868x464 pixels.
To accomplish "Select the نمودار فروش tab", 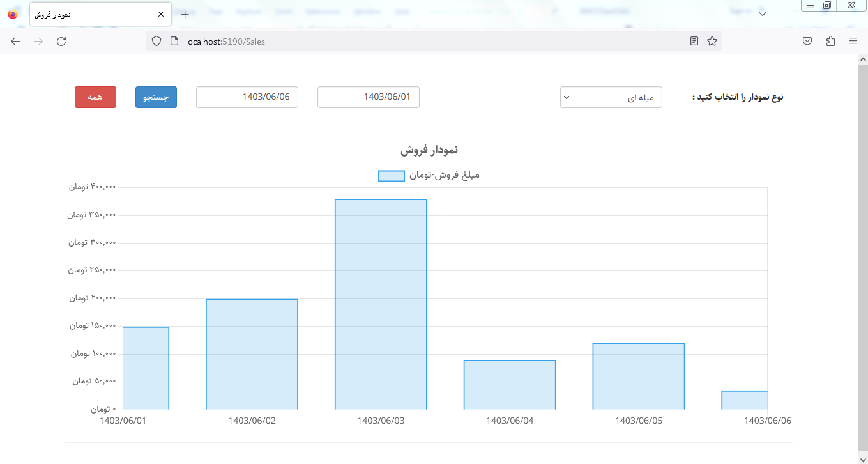I will (x=89, y=14).
